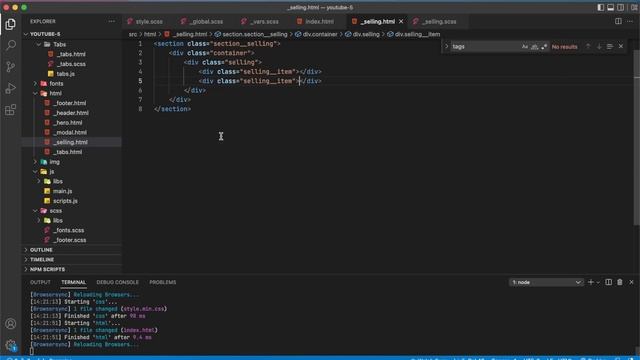Image resolution: width=640 pixels, height=360 pixels.
Task: Open the Source Control view
Action: click(11, 67)
